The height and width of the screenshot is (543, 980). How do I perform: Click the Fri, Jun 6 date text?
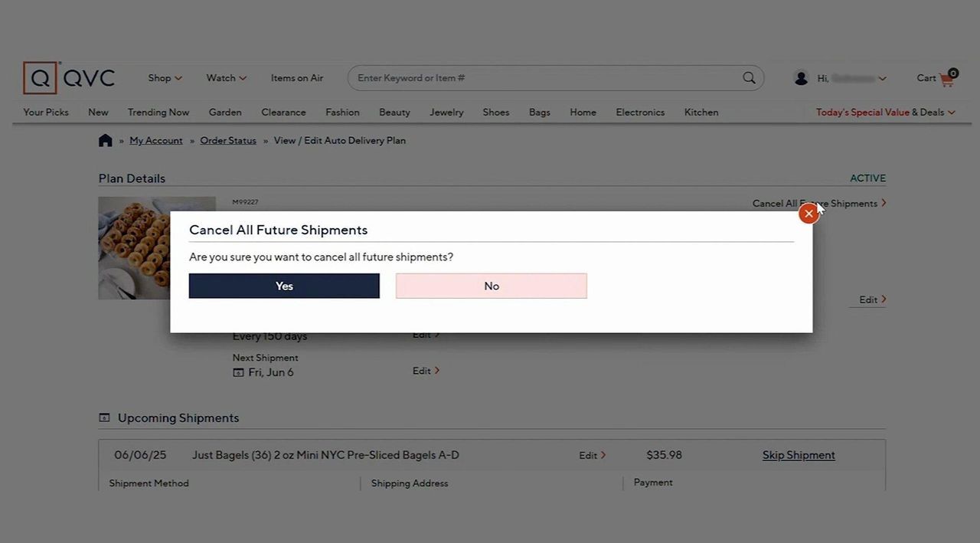pyautogui.click(x=271, y=372)
